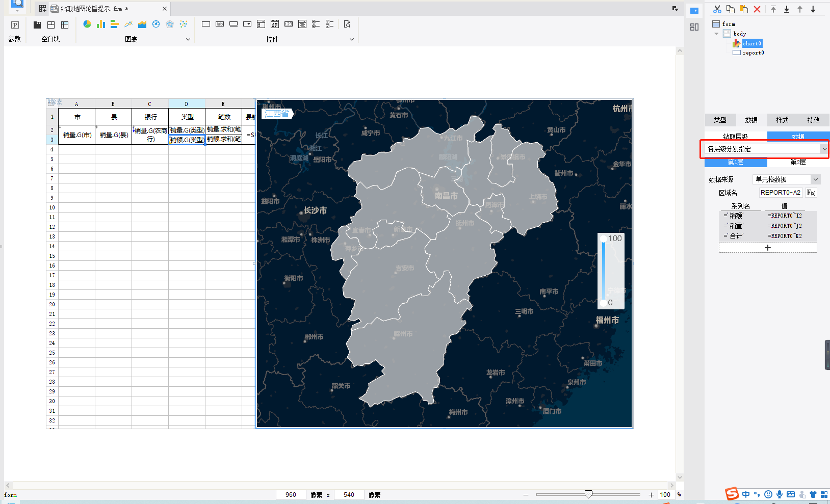Viewport: 830px width, 504px height.
Task: Select 钻取层级 toggle button
Action: (x=735, y=136)
